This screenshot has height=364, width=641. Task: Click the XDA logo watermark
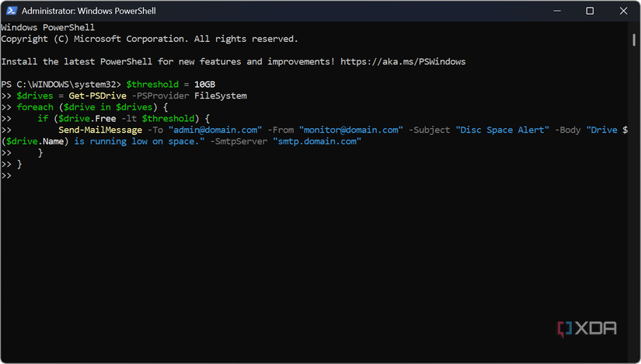[x=587, y=328]
